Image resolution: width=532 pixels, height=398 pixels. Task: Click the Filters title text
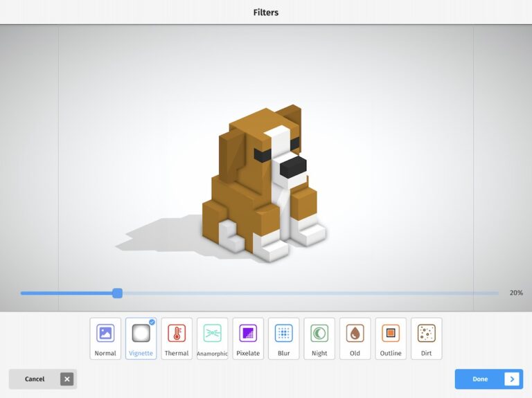tap(266, 12)
